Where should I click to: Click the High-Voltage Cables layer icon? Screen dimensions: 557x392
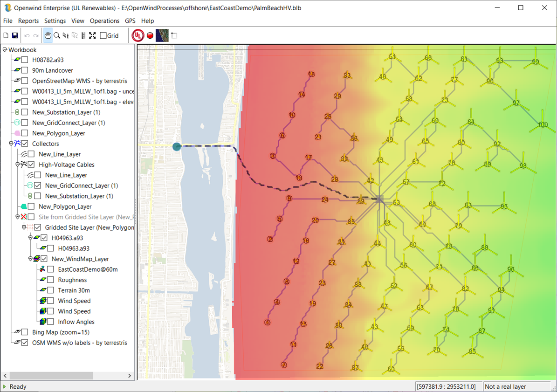pos(24,165)
